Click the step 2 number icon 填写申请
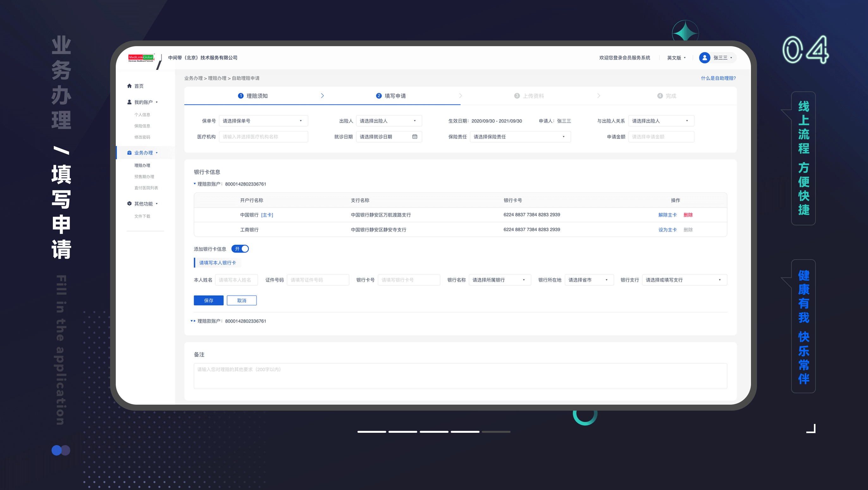Image resolution: width=868 pixels, height=490 pixels. coord(379,96)
